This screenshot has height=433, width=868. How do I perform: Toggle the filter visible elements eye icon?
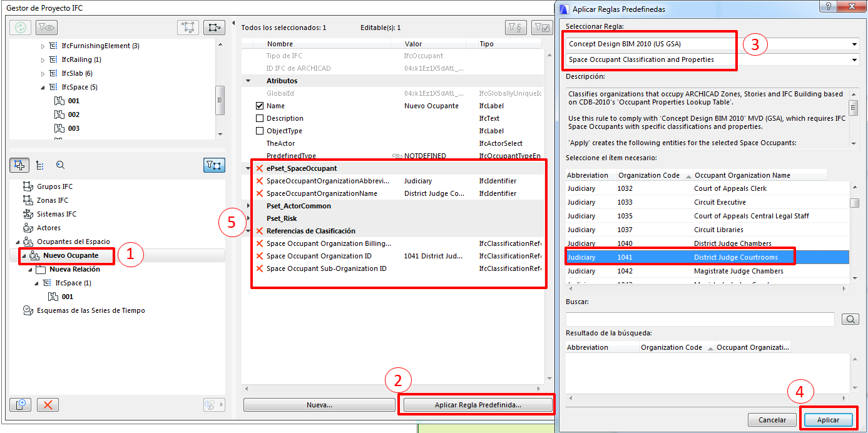(46, 28)
